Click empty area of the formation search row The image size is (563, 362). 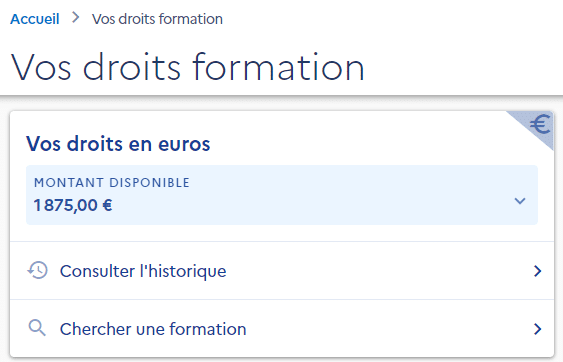[x=388, y=329]
